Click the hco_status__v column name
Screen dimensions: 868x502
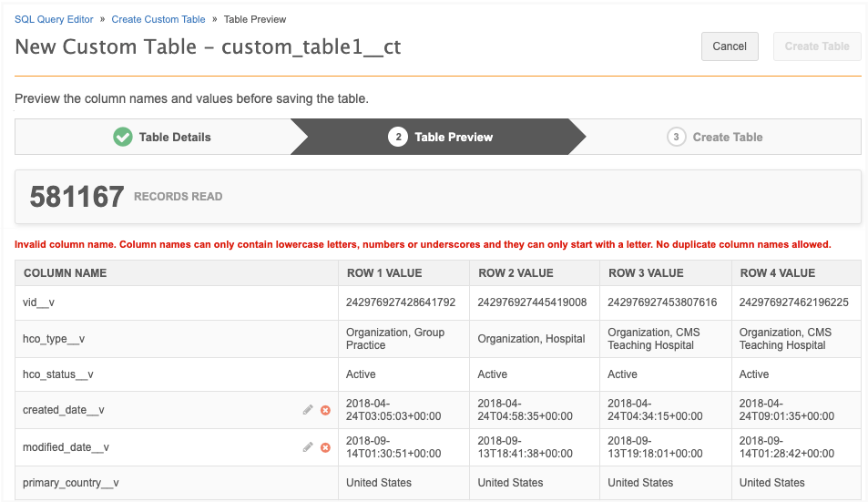coord(58,374)
